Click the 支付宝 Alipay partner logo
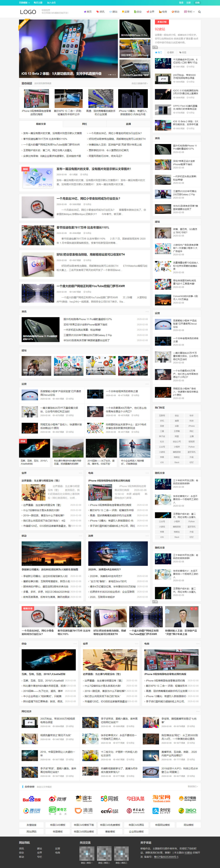The image size is (220, 868). 161,811
